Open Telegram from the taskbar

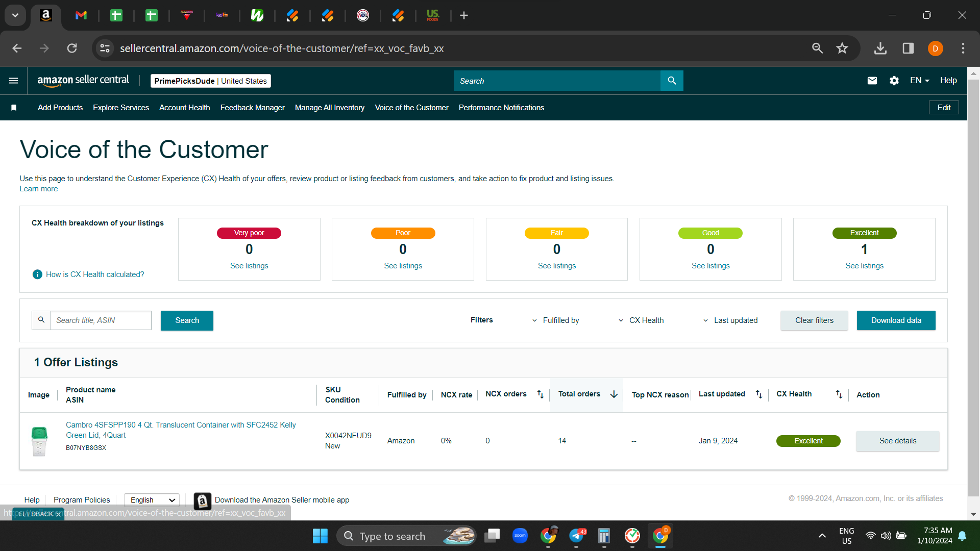coord(577,536)
